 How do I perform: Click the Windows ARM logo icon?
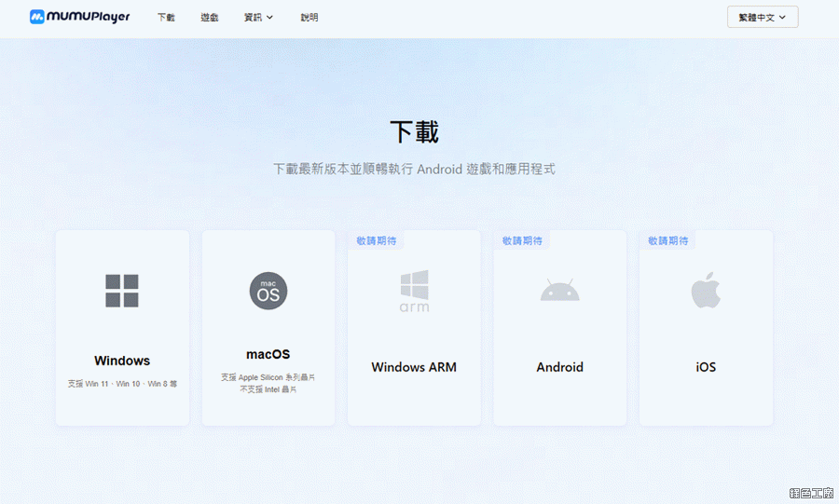click(x=414, y=291)
